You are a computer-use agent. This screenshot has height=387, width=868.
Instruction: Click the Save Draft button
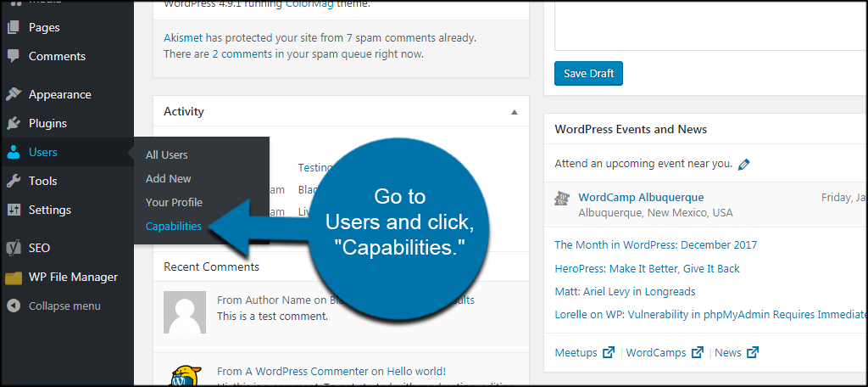[588, 73]
